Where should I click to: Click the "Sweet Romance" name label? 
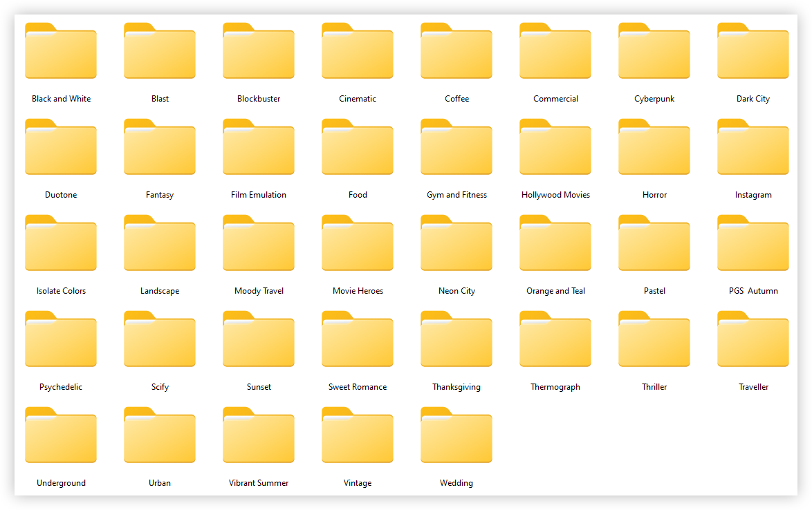tap(358, 388)
